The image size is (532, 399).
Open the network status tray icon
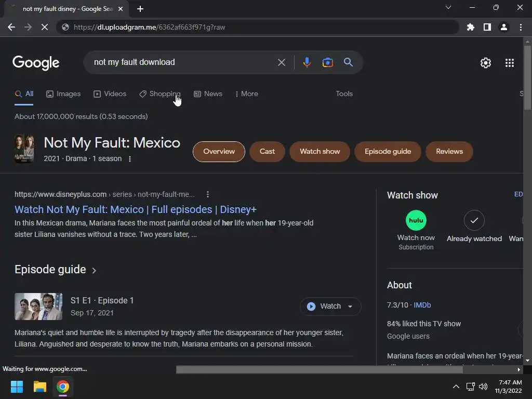[x=470, y=387]
